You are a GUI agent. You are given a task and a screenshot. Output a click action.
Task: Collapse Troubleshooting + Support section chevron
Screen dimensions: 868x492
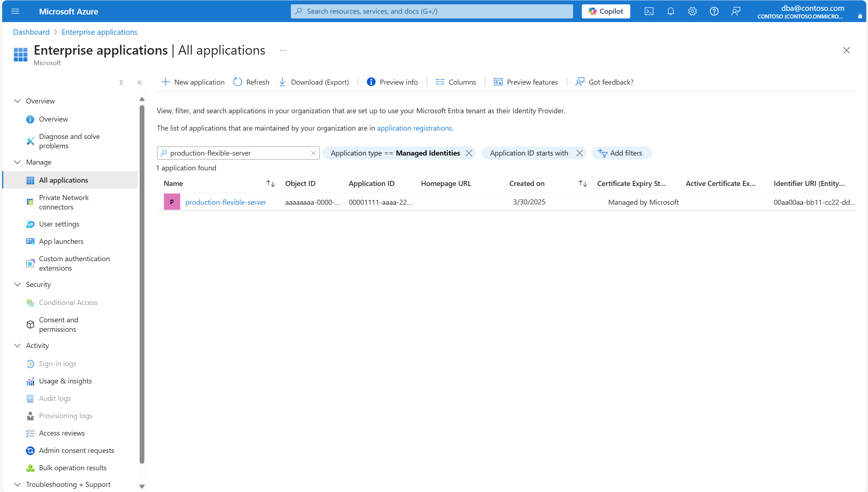click(x=17, y=484)
